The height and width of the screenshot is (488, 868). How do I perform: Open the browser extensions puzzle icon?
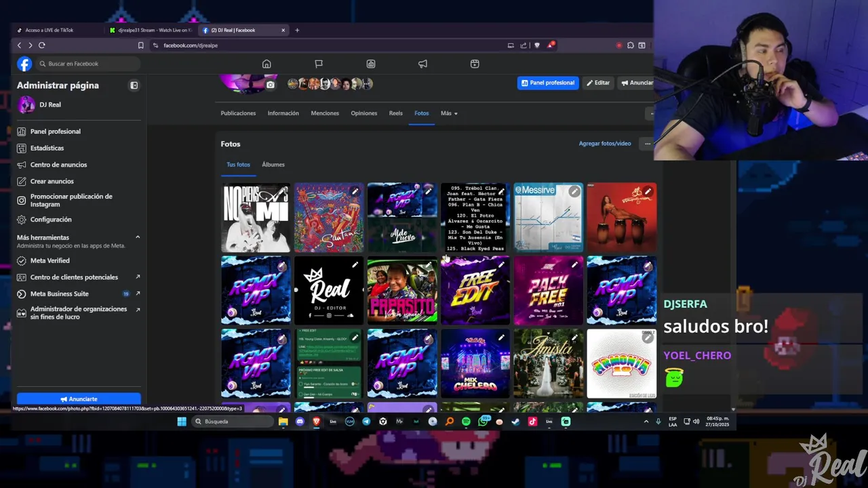click(631, 45)
